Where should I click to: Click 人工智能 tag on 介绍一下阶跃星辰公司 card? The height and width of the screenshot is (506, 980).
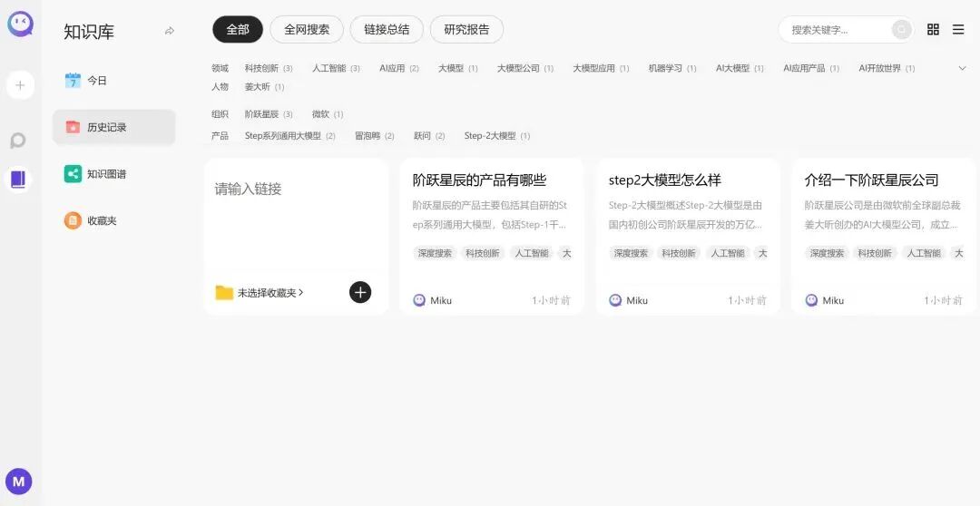pyautogui.click(x=924, y=253)
